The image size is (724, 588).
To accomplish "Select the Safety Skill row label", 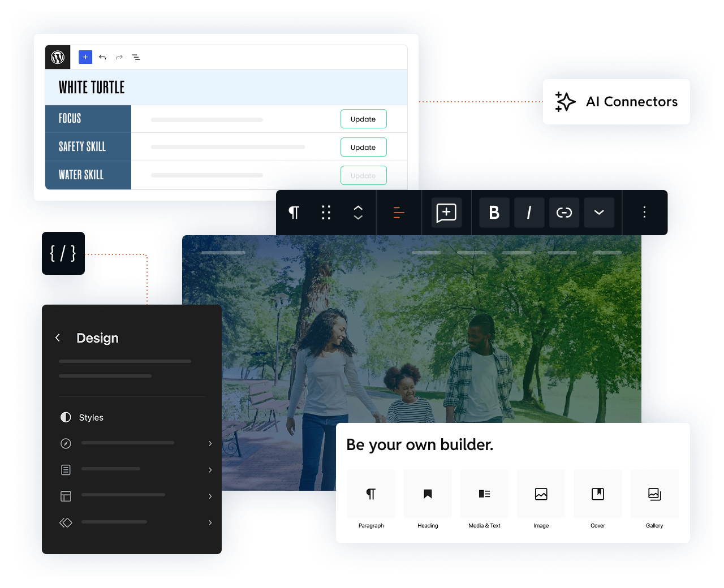I will click(x=83, y=147).
